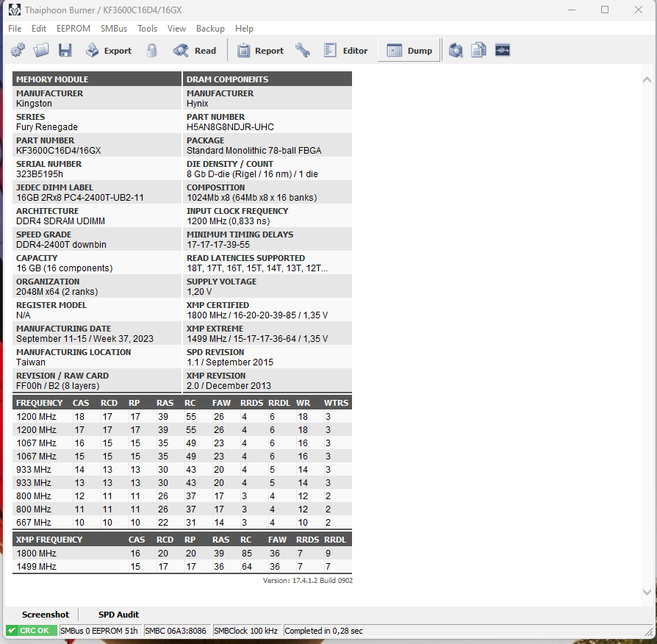
Task: Click the Export toolbar button
Action: (109, 50)
